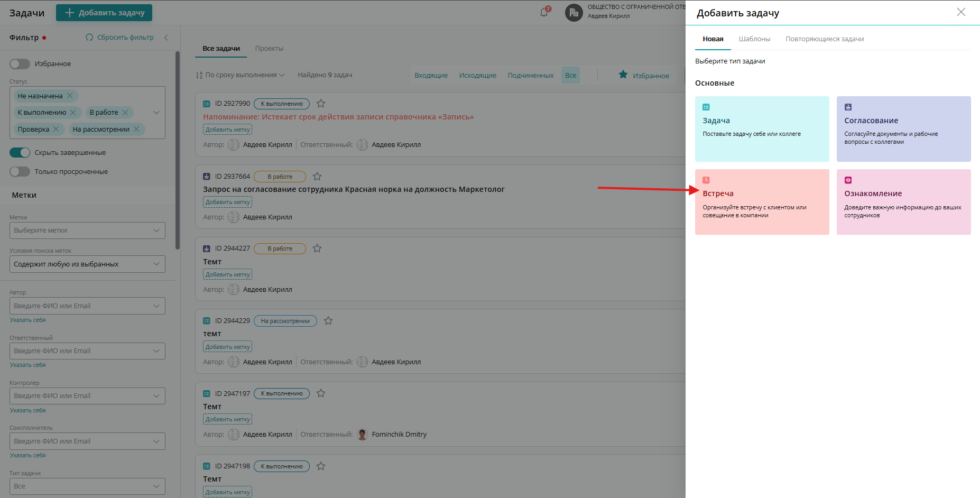The width and height of the screenshot is (980, 498).
Task: Open the task titled Запрос на согласование сотрудника
Action: pos(354,189)
